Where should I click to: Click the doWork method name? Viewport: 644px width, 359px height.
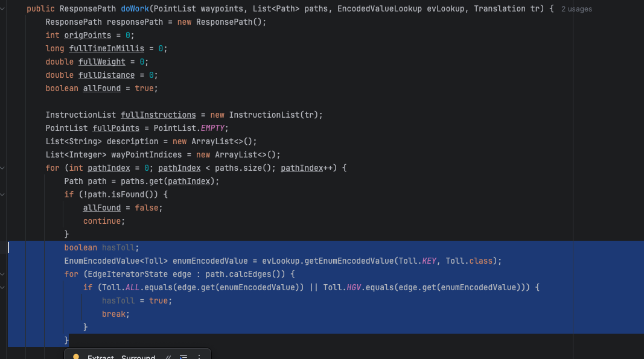(135, 8)
